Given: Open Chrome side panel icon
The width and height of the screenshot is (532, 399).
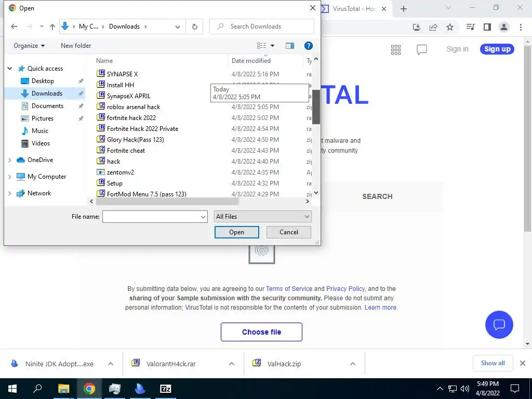Looking at the screenshot, I should coord(487,27).
